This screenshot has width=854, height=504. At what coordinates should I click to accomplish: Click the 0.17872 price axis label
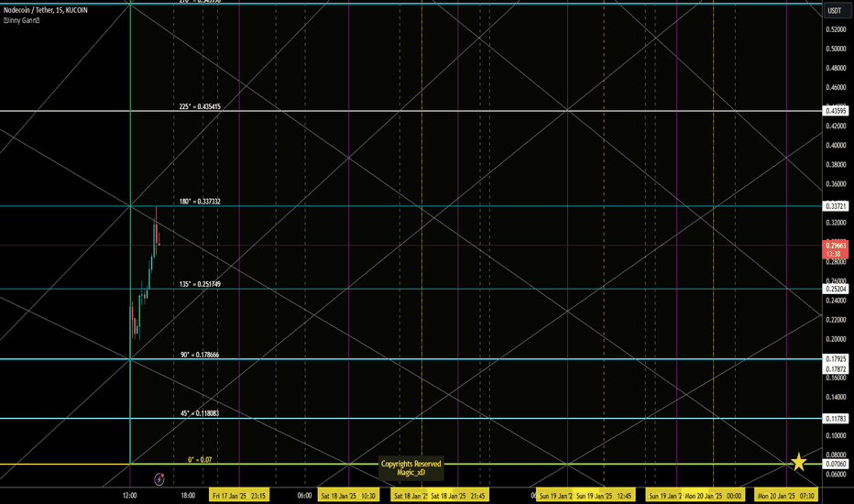(836, 369)
